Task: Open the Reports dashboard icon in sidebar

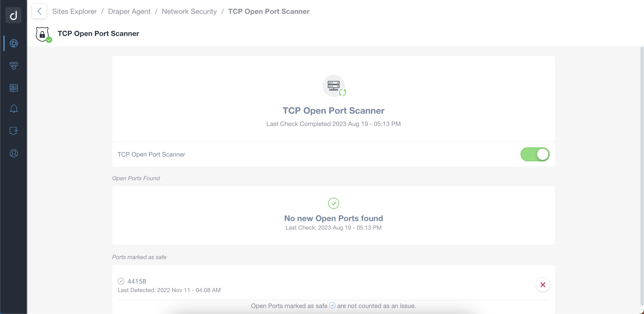Action: tap(14, 88)
